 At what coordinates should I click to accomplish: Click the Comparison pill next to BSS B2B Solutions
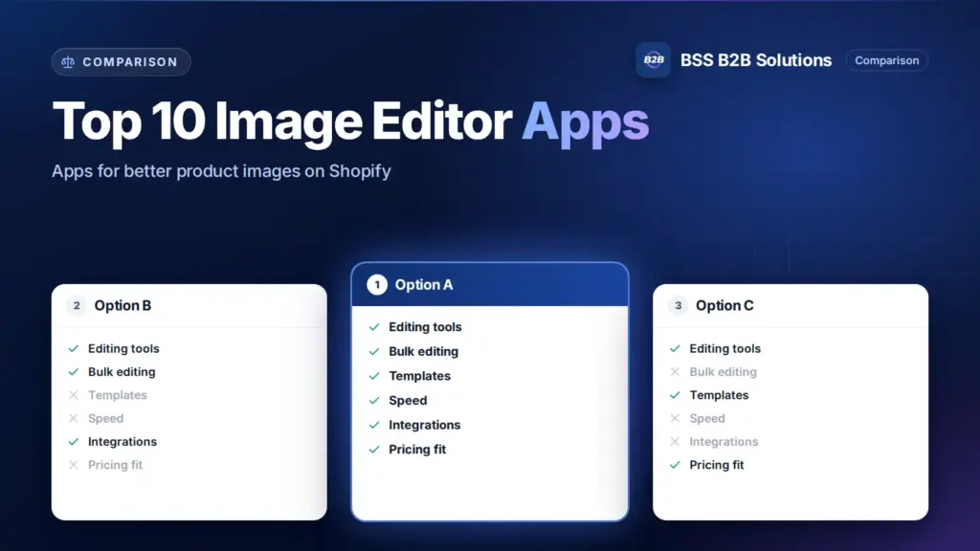[x=886, y=60]
